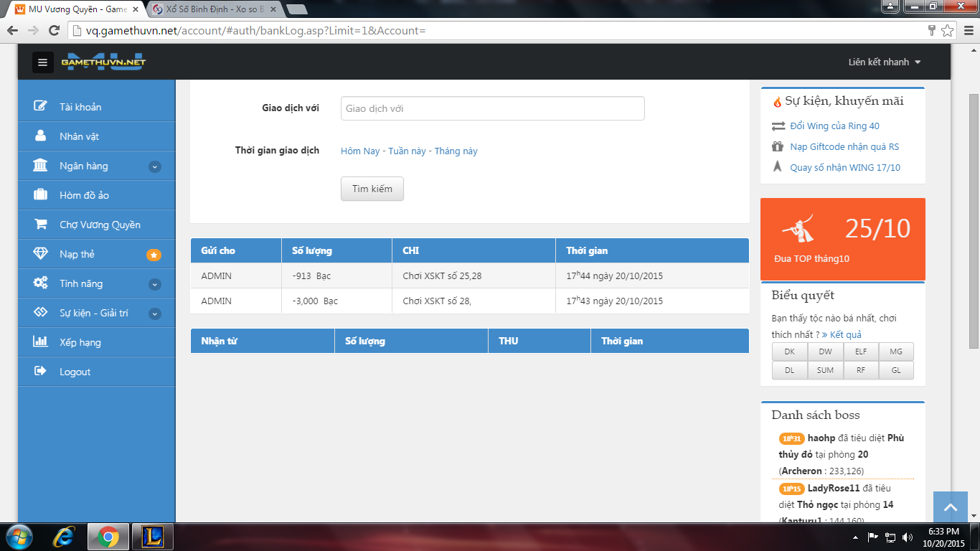Click the shopping cart icon for Chợ Vương Quyền
Screen dimensions: 980x551
[x=41, y=225]
